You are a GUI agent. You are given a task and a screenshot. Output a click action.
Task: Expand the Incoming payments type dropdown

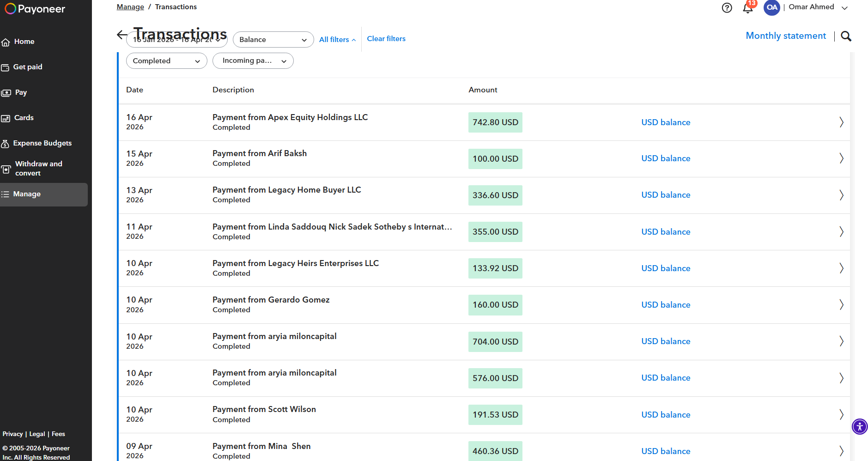253,61
